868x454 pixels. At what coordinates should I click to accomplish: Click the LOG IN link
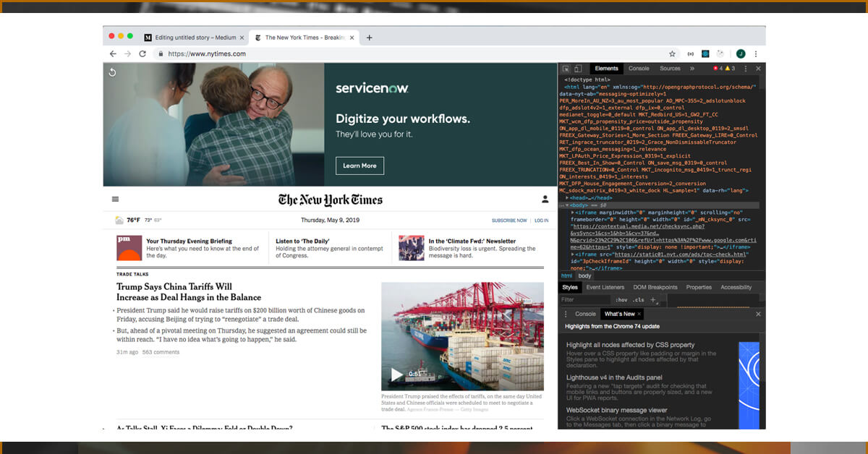point(541,220)
